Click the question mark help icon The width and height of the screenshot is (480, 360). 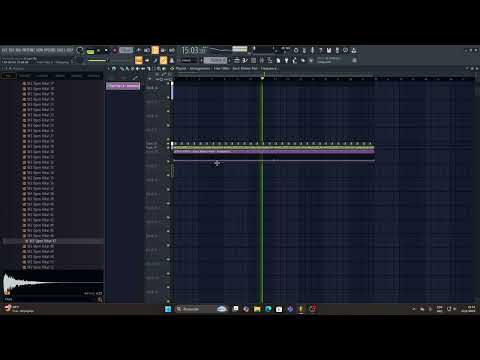point(320,50)
